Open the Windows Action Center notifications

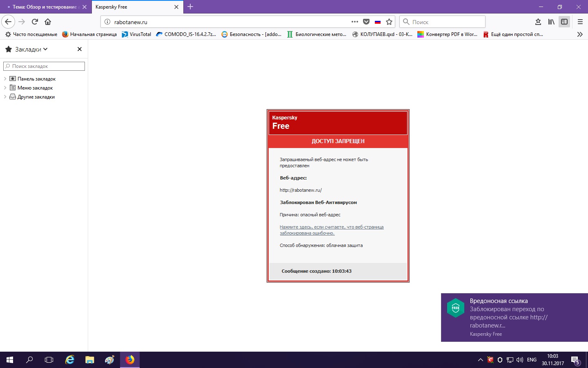(576, 360)
